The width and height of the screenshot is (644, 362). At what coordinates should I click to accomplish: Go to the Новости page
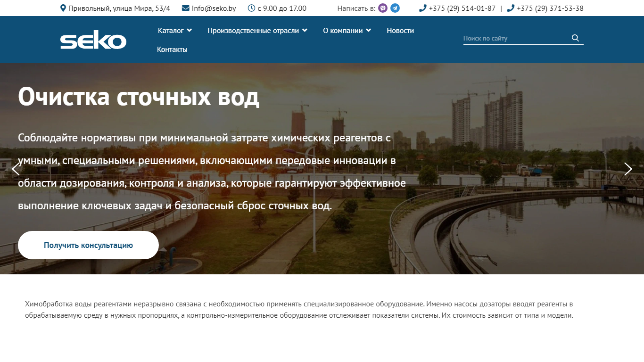click(400, 30)
